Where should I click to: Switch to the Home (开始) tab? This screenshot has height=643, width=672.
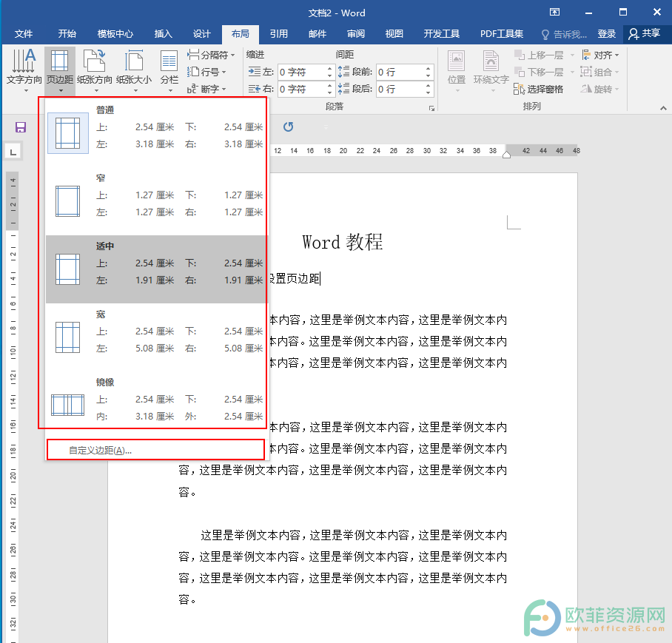[x=67, y=34]
